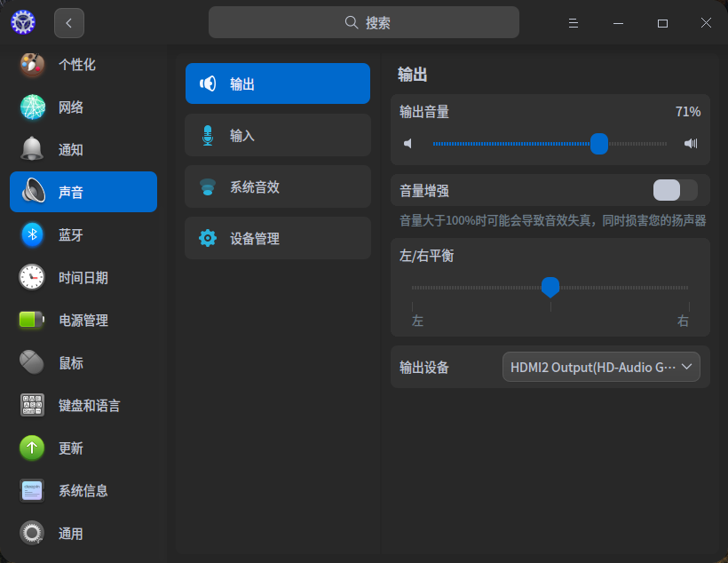
Task: Click the Keyboard and Language icon
Action: coord(33,405)
